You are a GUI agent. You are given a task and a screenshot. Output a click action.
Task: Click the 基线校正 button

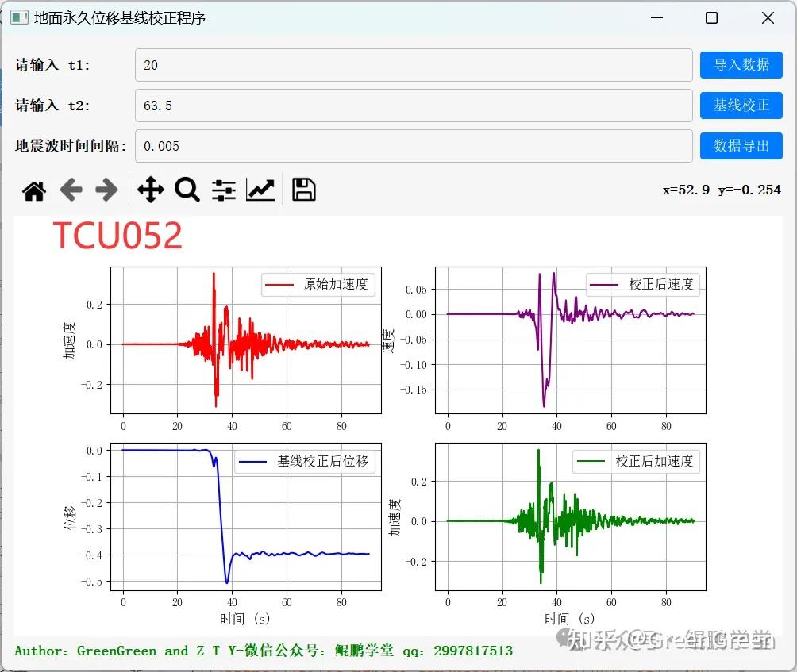coord(741,106)
